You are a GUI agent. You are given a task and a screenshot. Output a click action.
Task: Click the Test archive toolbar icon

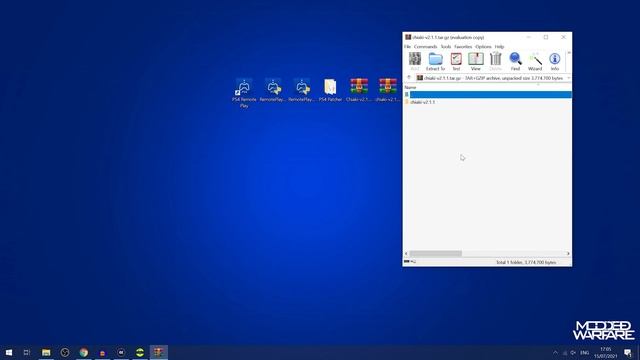pyautogui.click(x=456, y=62)
